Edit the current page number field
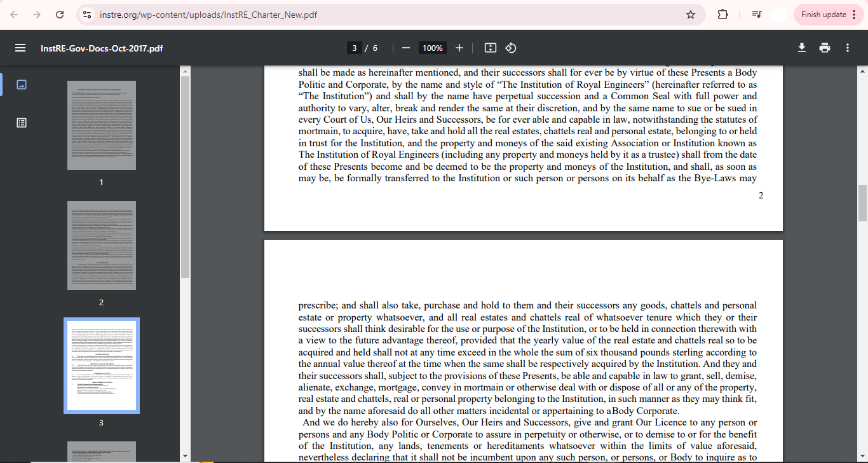Image resolution: width=868 pixels, height=463 pixels. click(x=355, y=48)
